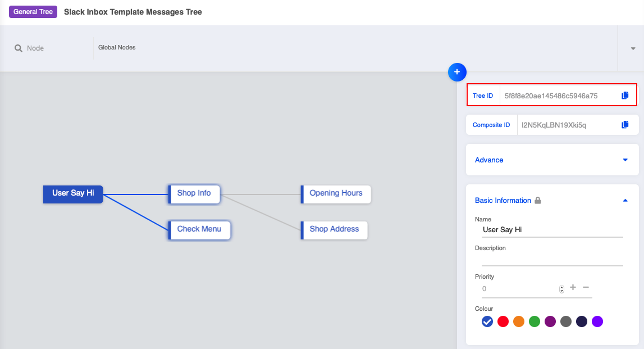Select the Shop Info node
Image resolution: width=644 pixels, height=349 pixels.
click(194, 194)
